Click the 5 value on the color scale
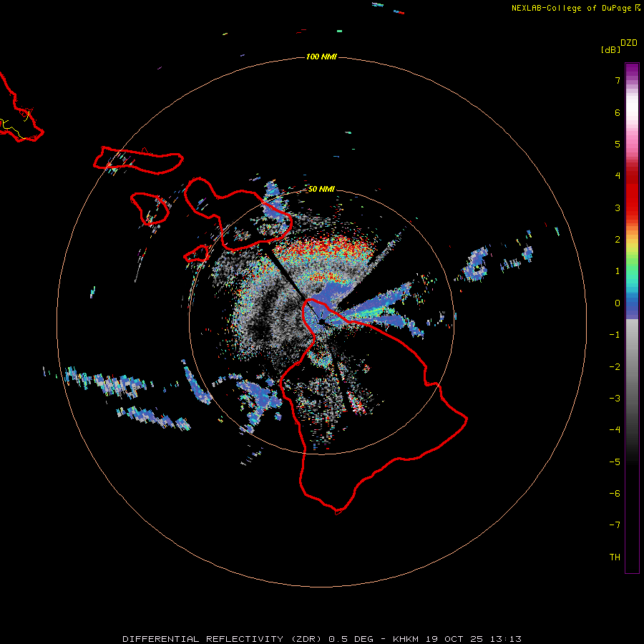Viewport: 644px width, 644px height. (618, 144)
